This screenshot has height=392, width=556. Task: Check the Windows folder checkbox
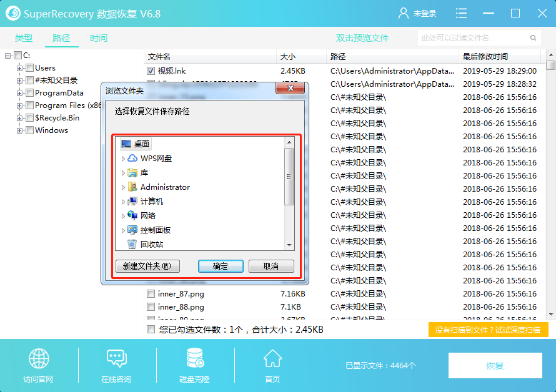pos(29,130)
